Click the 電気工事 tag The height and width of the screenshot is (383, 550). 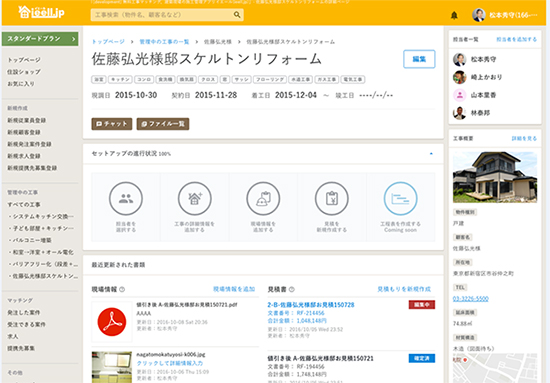click(x=353, y=80)
